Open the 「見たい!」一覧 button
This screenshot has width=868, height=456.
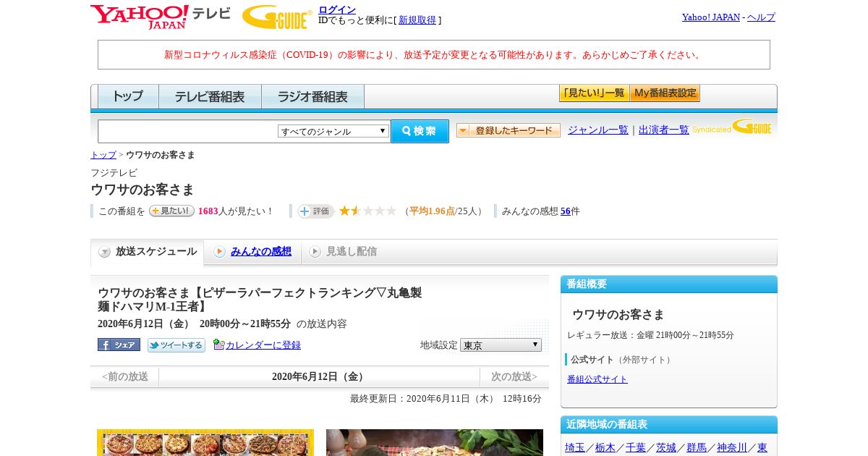click(x=594, y=93)
